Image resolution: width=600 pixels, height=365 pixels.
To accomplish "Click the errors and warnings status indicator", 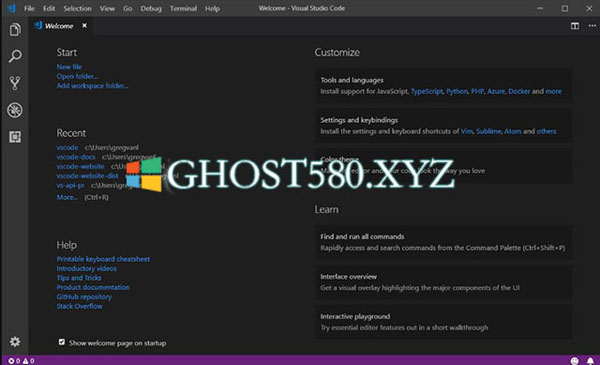I will pyautogui.click(x=21, y=360).
